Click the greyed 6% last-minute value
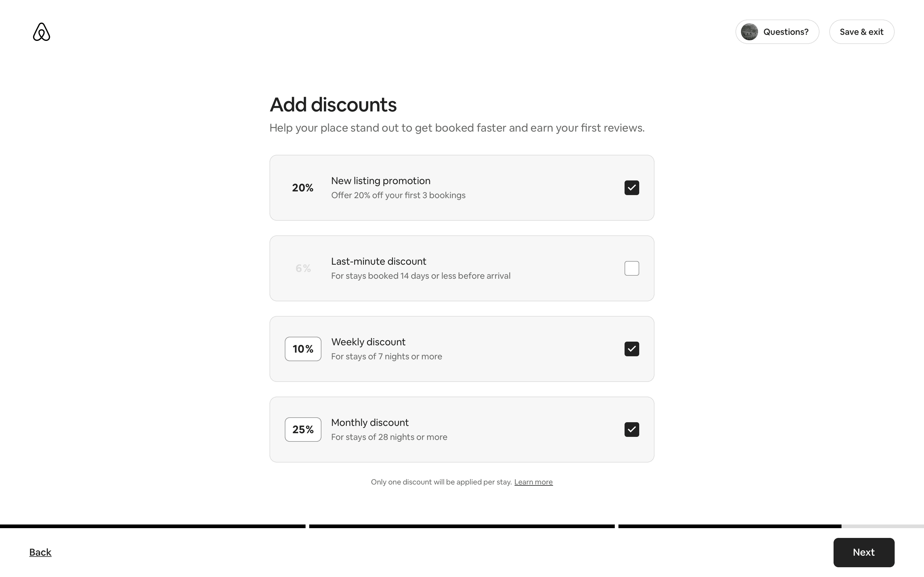This screenshot has width=924, height=577. 303,268
